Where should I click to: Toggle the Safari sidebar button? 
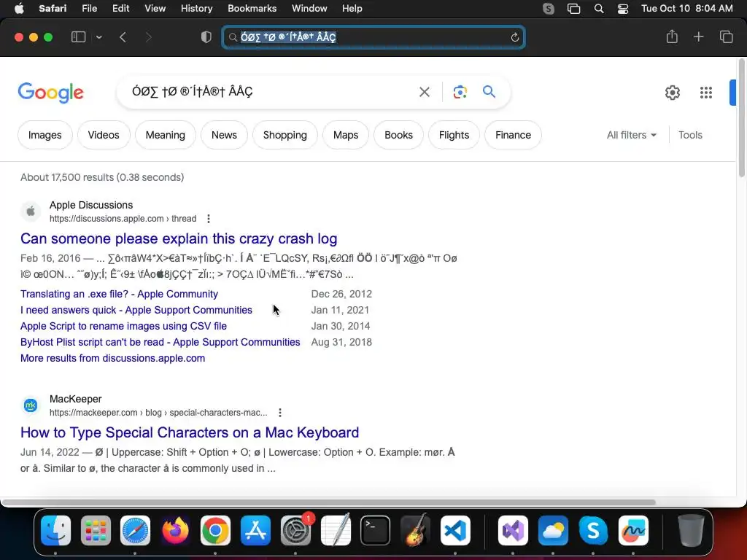78,37
